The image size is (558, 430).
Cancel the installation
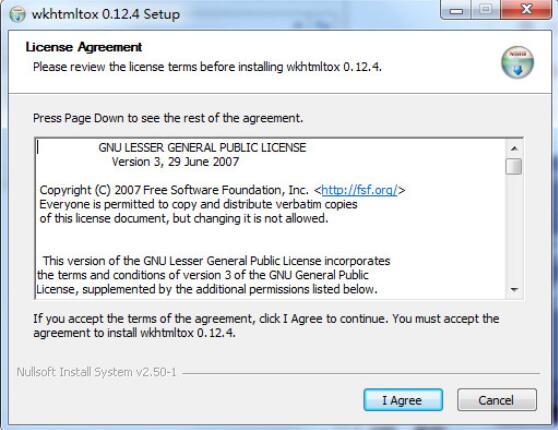[x=496, y=400]
